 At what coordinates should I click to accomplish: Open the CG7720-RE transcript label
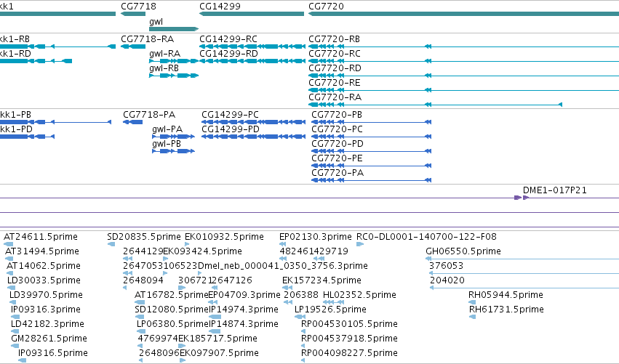click(335, 83)
